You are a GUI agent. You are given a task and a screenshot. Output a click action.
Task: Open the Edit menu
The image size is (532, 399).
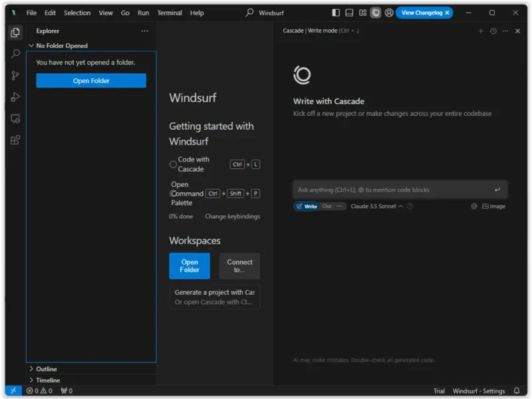point(50,13)
